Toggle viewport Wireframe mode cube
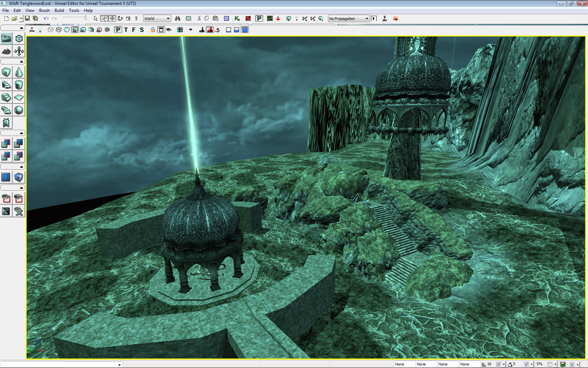The height and width of the screenshot is (368, 588). coord(59,30)
